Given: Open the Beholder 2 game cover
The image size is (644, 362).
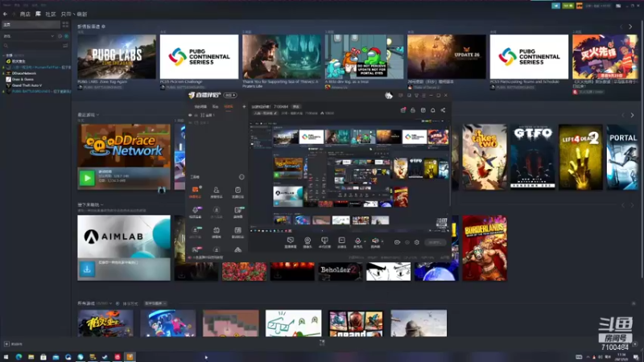Looking at the screenshot, I should 341,271.
